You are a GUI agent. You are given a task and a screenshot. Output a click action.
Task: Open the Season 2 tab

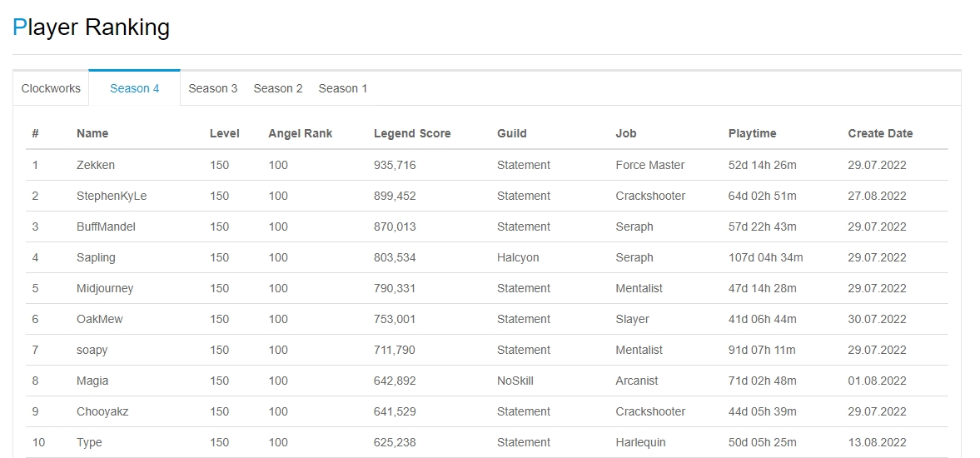pos(278,88)
